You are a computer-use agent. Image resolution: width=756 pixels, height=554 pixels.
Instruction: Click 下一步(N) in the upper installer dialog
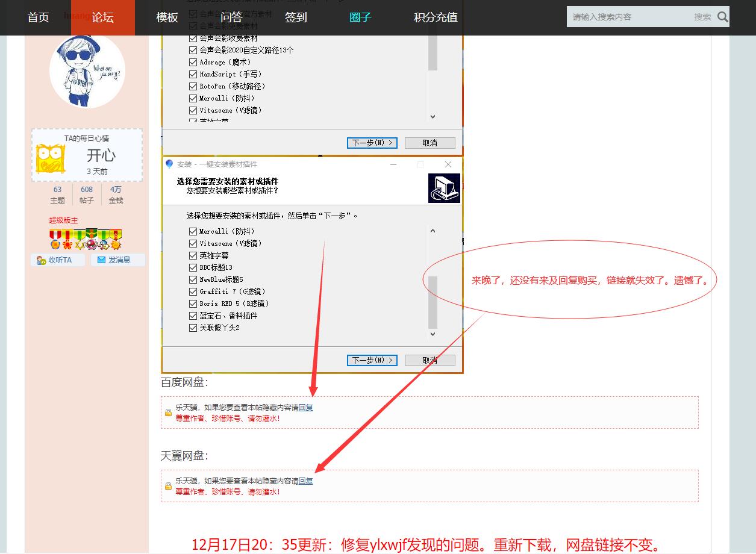pyautogui.click(x=372, y=143)
